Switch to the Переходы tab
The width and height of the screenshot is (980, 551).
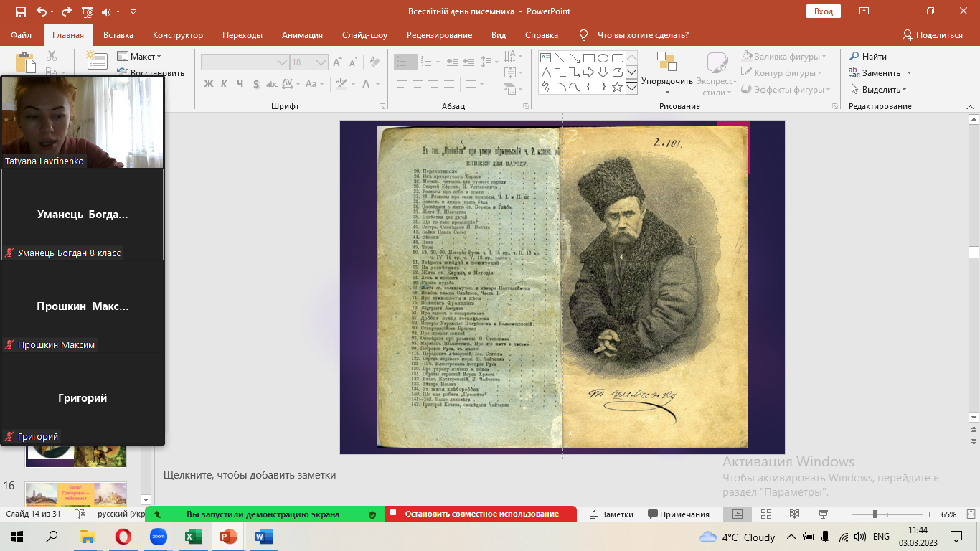click(x=242, y=35)
